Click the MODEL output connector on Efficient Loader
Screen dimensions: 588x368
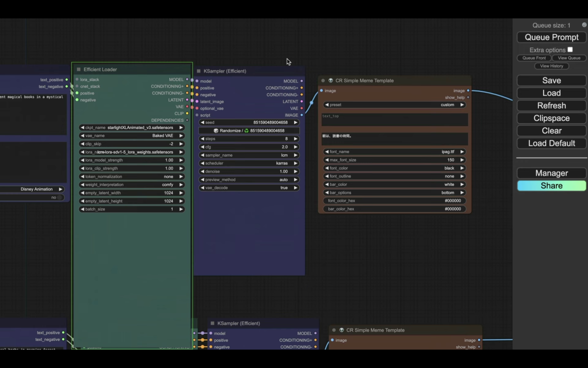click(x=187, y=79)
